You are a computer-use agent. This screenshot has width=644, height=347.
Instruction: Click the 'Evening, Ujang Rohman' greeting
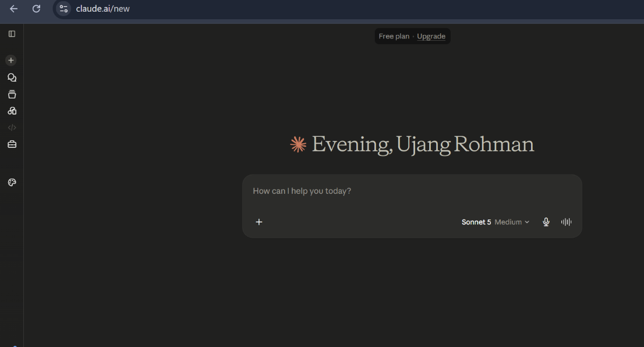[423, 144]
